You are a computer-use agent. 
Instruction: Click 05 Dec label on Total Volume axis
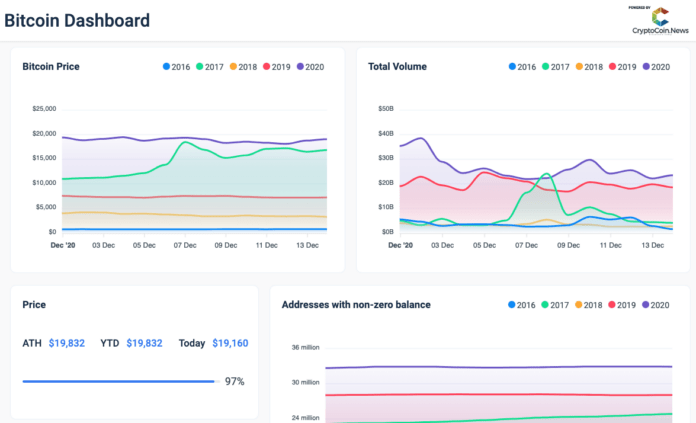[484, 245]
